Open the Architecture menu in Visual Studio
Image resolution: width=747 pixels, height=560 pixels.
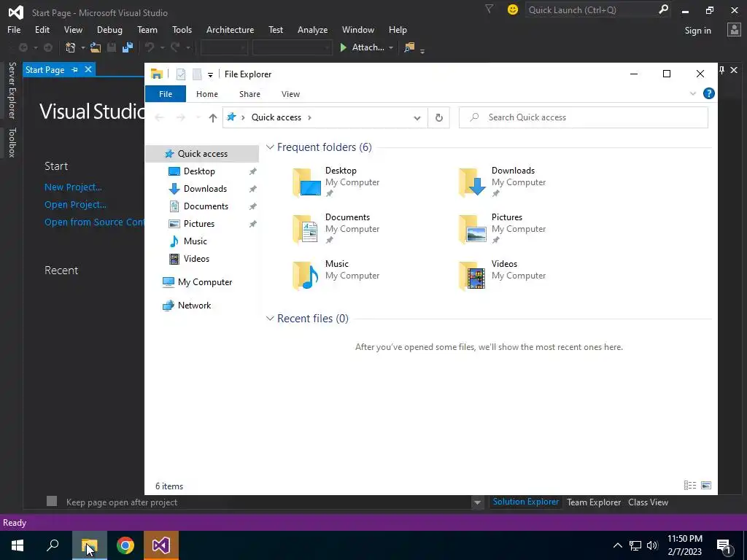[x=230, y=29]
